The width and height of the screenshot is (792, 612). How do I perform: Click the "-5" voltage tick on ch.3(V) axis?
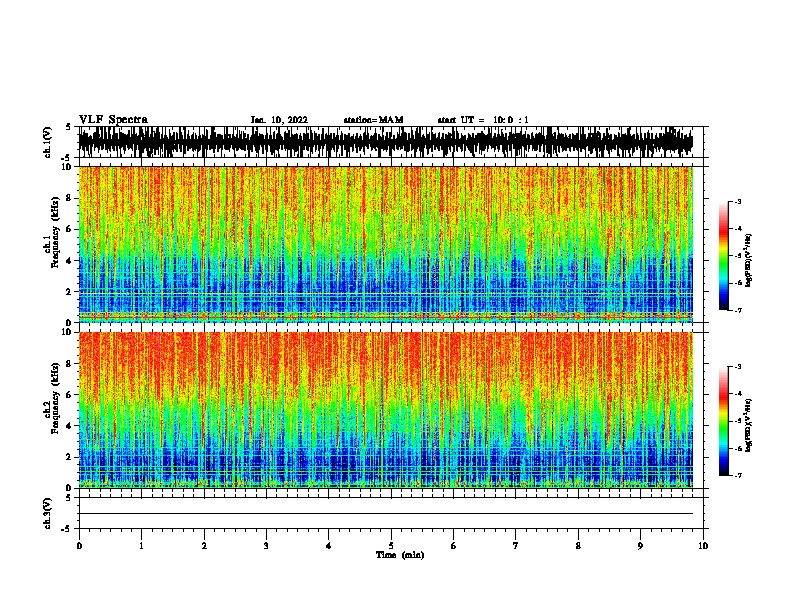tap(66, 529)
